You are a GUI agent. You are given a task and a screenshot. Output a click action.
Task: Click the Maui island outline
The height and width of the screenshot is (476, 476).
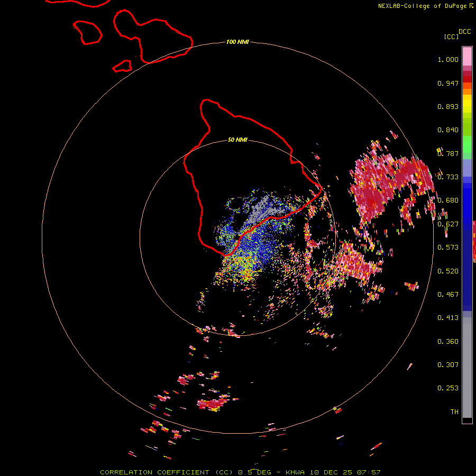pyautogui.click(x=153, y=36)
